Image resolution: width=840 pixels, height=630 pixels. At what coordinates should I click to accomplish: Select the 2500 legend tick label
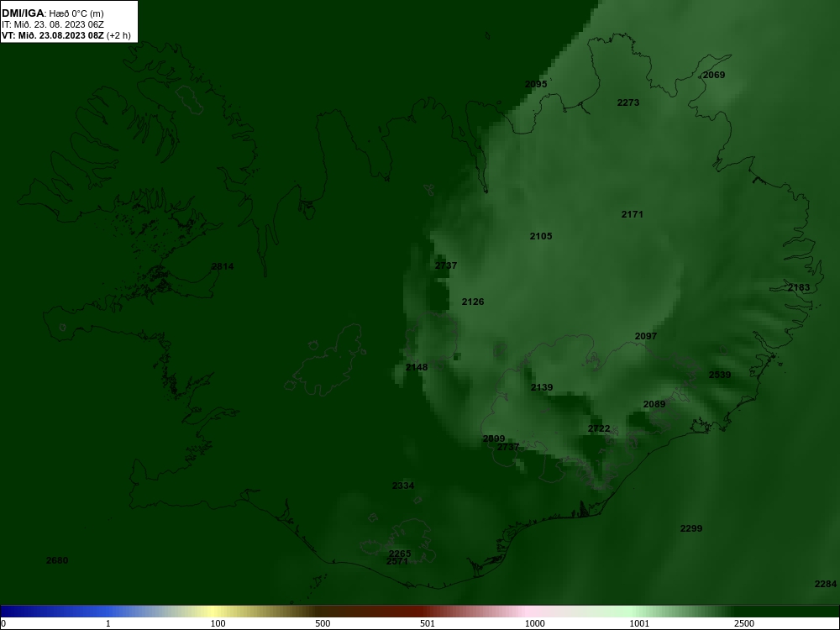pyautogui.click(x=744, y=623)
